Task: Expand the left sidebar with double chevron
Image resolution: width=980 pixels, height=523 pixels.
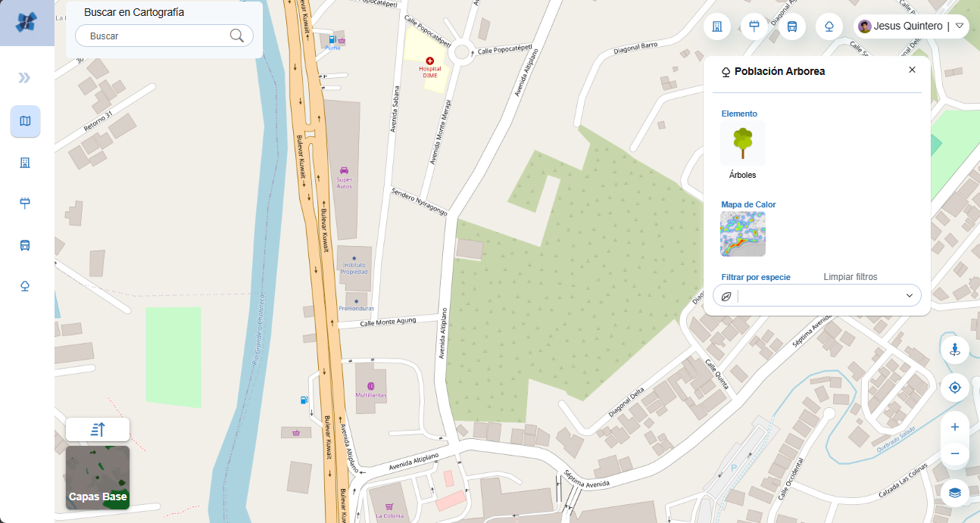Action: click(x=25, y=78)
